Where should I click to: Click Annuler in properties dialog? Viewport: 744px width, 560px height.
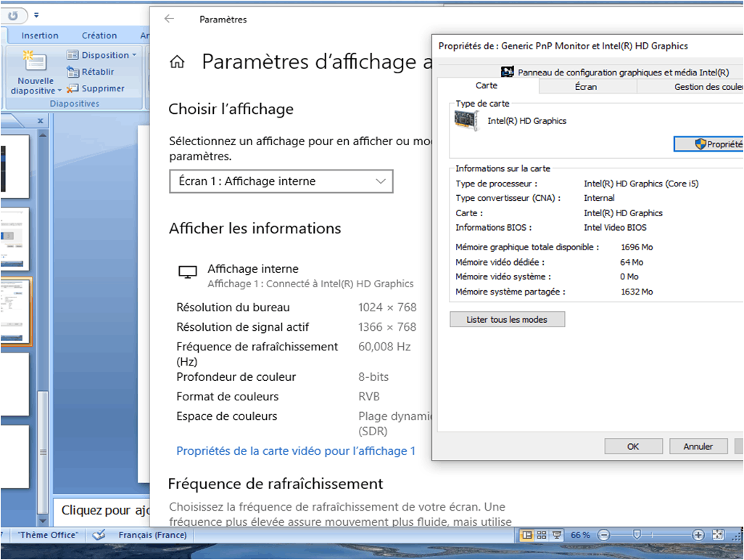pos(698,447)
